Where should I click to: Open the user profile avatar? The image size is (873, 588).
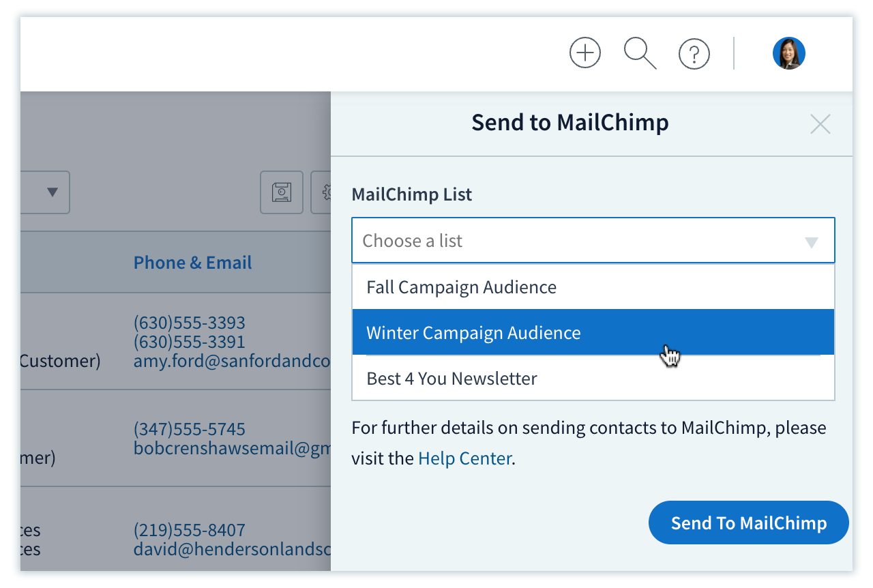(789, 53)
